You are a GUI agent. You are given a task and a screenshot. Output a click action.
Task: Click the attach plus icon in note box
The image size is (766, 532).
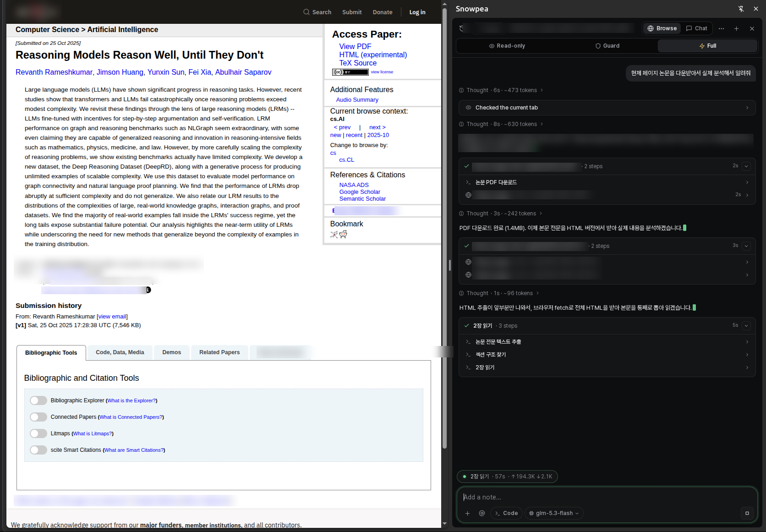click(x=467, y=513)
